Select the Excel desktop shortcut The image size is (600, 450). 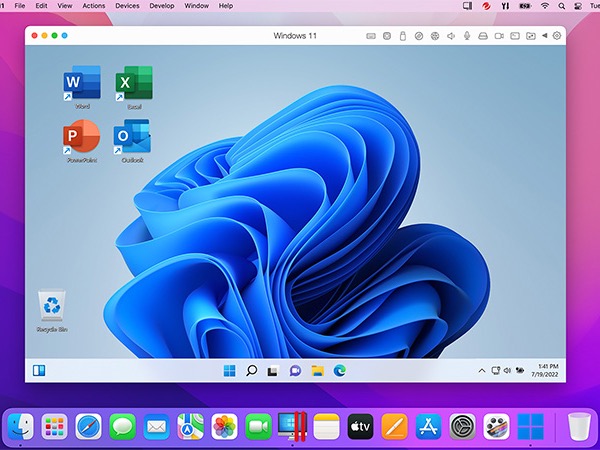tap(134, 88)
